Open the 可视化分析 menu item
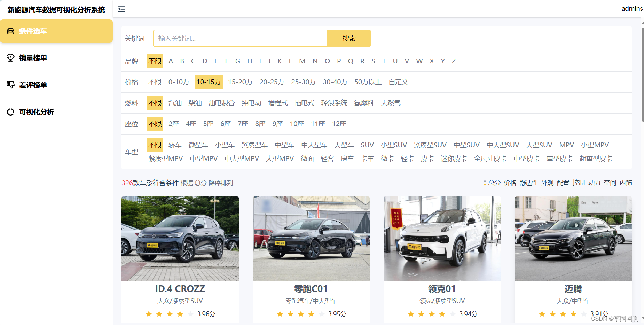Screen dimensions: 644x325 coord(56,112)
